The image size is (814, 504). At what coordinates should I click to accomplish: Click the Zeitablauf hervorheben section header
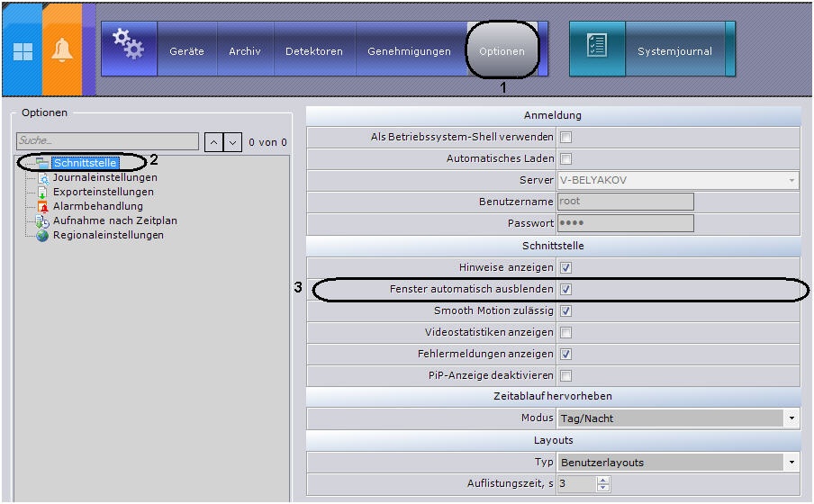point(553,396)
